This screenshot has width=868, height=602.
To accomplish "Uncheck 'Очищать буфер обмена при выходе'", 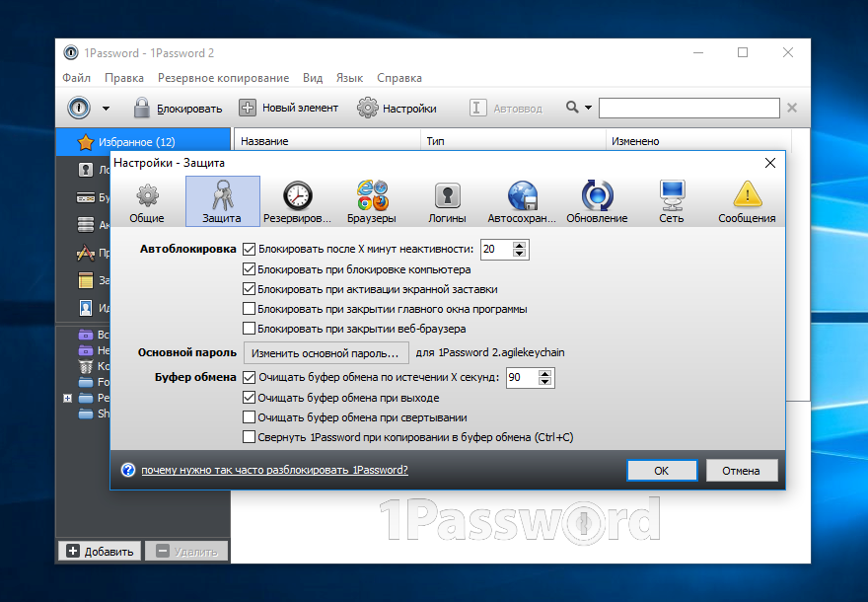I will [250, 398].
